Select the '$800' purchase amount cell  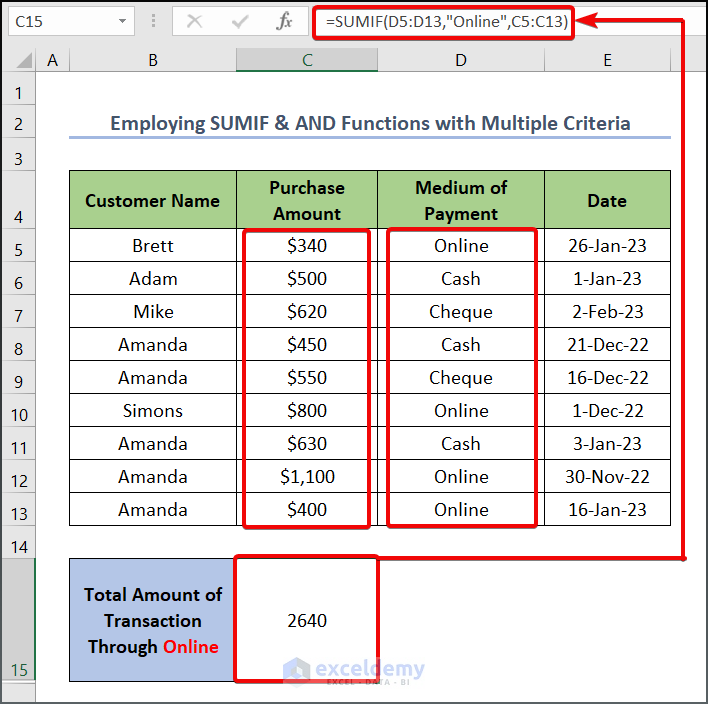(x=307, y=410)
